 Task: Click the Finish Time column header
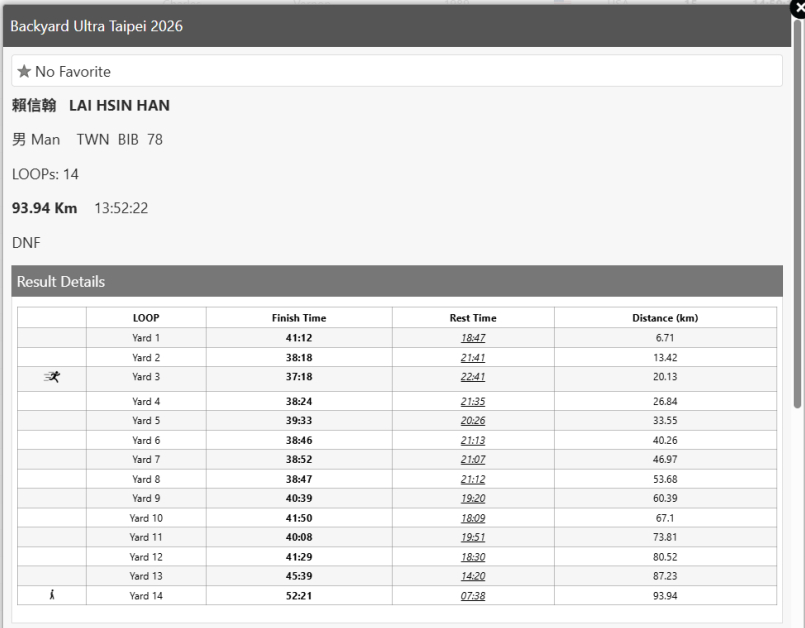tap(298, 318)
